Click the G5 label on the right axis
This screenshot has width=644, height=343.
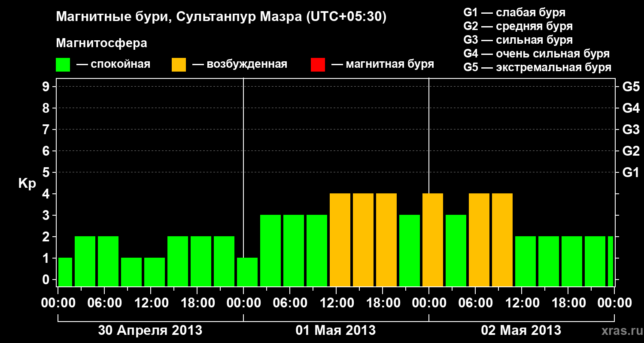[x=631, y=87]
